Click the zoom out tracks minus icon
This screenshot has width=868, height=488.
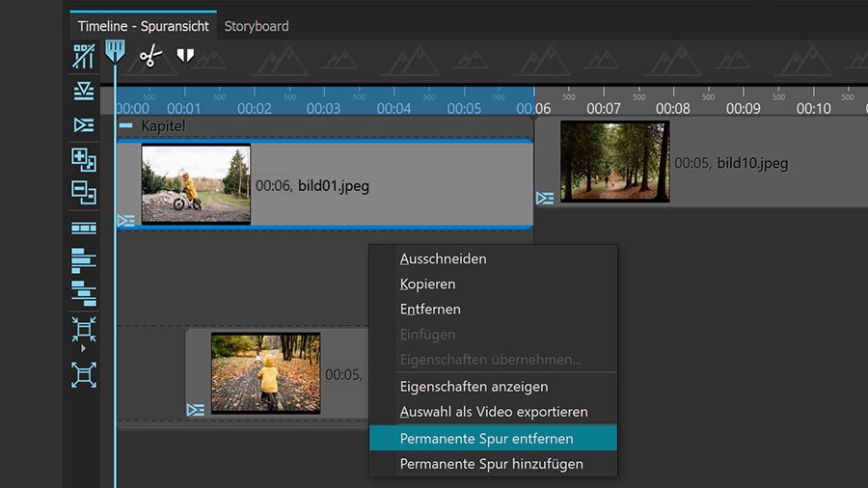(84, 192)
